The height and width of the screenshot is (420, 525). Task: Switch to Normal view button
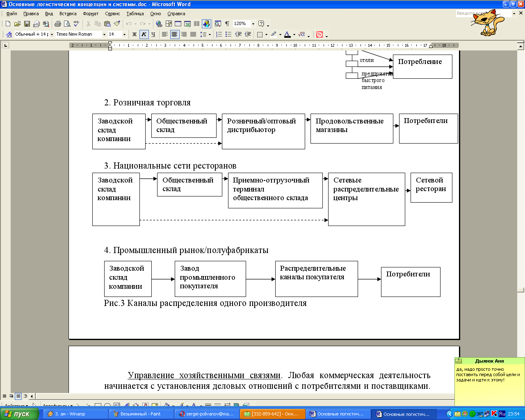(5, 396)
